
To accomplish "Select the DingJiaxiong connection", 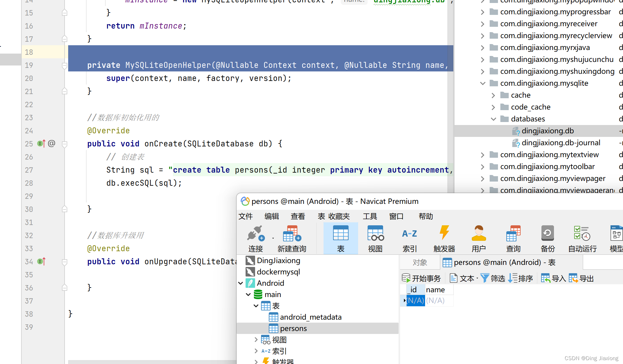I will tap(278, 260).
